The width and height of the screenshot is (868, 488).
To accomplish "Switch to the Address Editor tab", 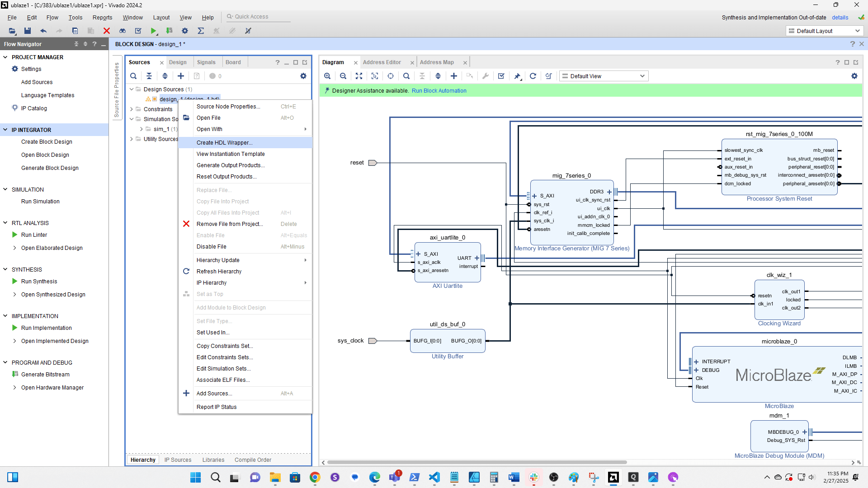I will [x=382, y=62].
